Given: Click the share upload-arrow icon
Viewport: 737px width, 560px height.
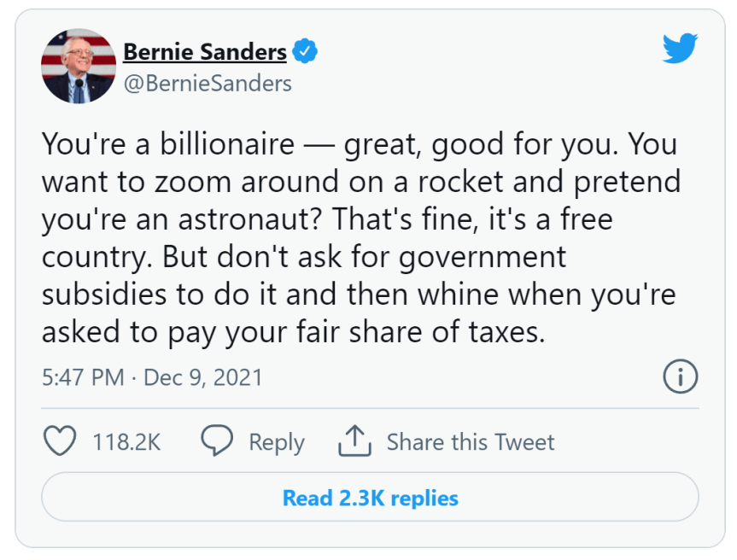Looking at the screenshot, I should [355, 440].
